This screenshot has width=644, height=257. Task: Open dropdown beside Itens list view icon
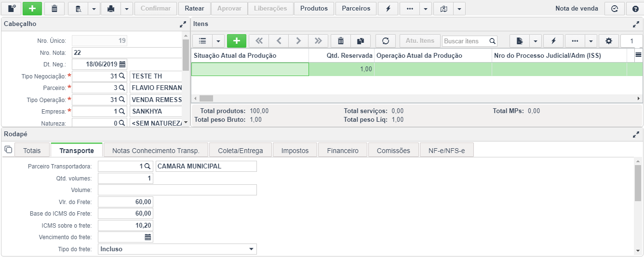(218, 41)
